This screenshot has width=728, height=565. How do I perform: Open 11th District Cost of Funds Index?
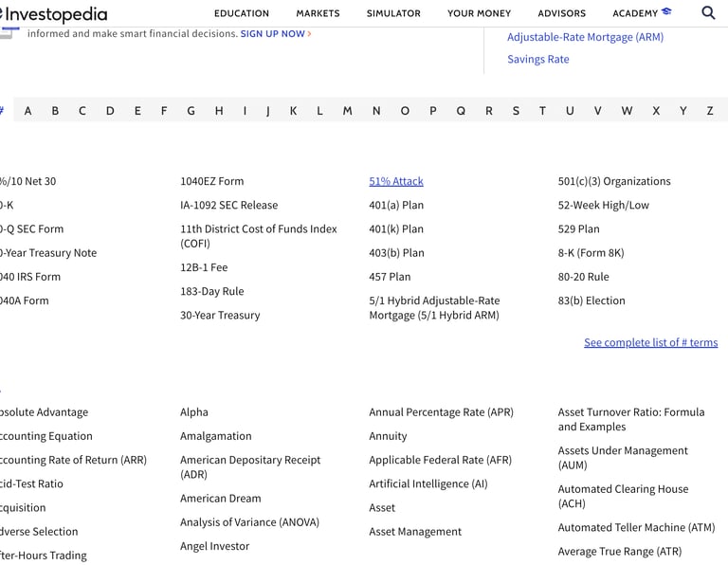(x=259, y=236)
